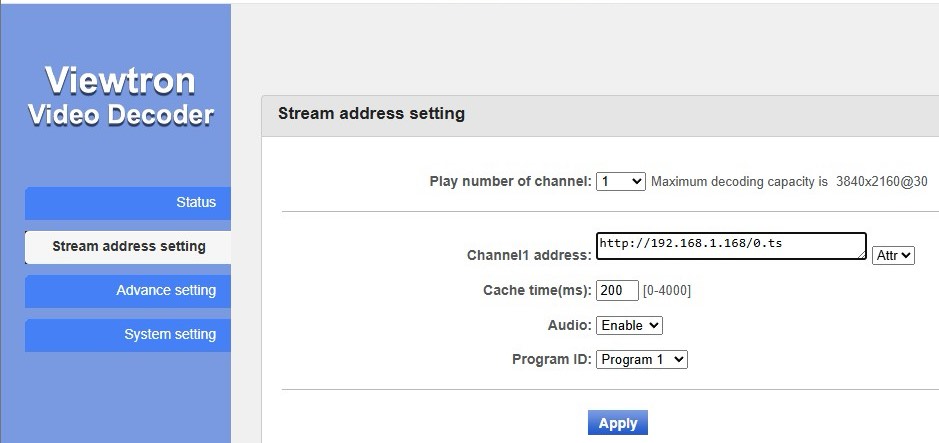Click the Program ID label

(552, 359)
